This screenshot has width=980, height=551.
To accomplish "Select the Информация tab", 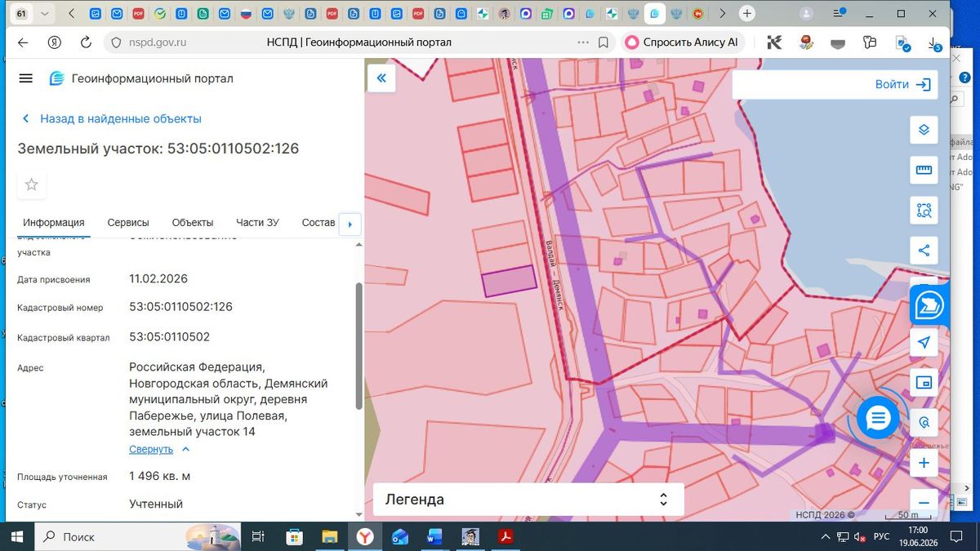I will point(54,222).
